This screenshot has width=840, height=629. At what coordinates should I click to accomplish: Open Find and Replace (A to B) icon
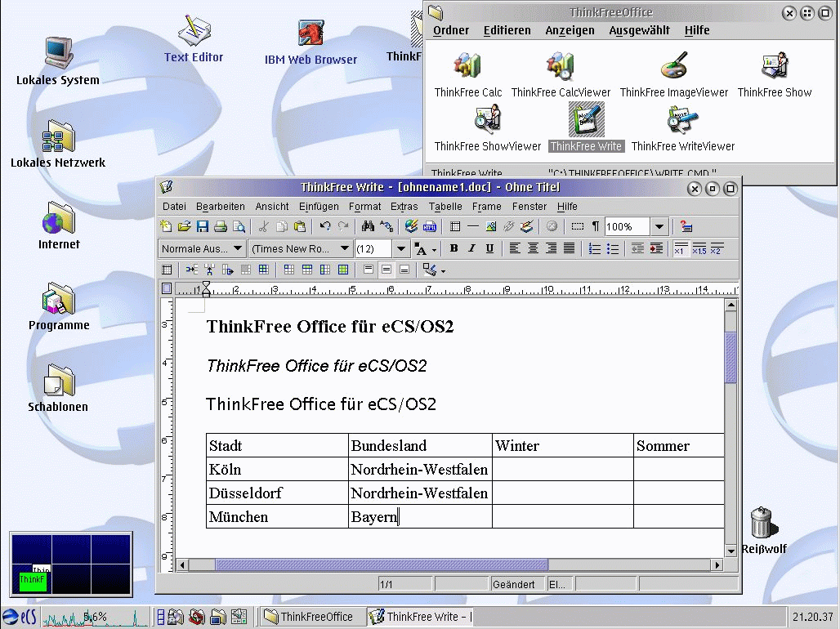point(386,226)
